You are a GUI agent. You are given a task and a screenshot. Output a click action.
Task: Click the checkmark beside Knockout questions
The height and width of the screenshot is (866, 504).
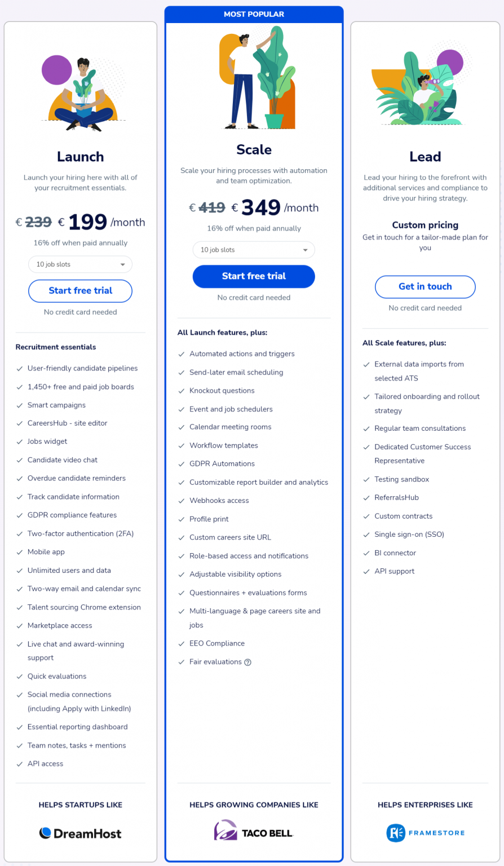[x=181, y=390]
